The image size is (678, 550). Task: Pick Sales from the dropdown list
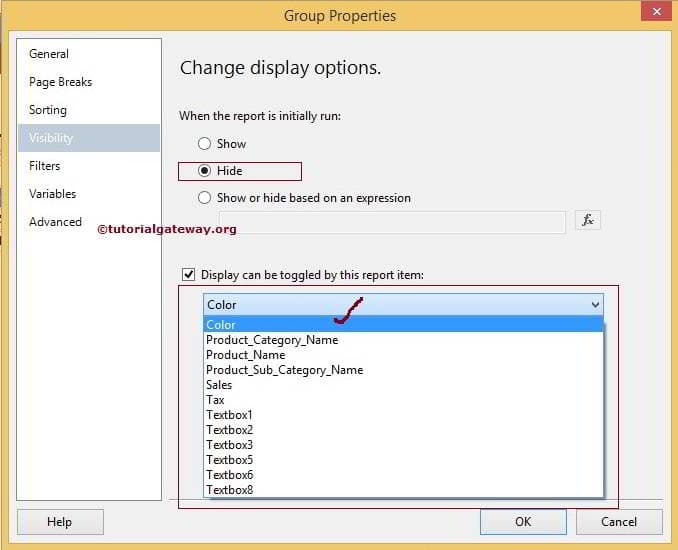pos(403,385)
